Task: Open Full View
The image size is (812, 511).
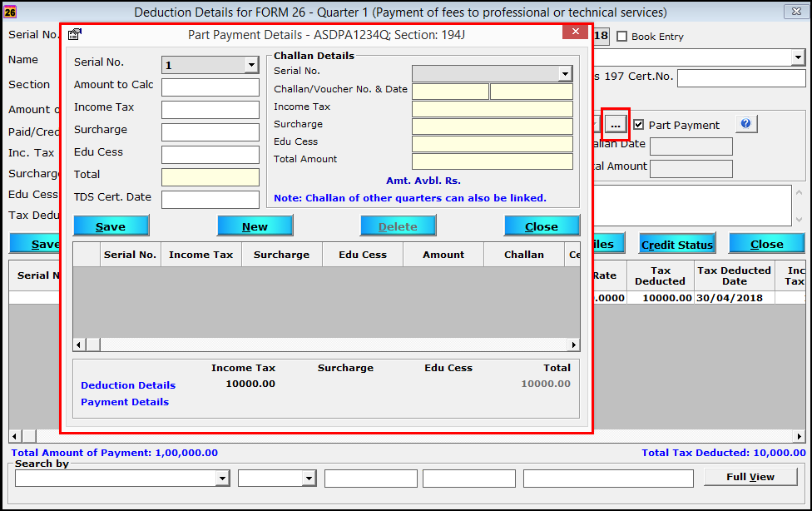Action: (750, 477)
